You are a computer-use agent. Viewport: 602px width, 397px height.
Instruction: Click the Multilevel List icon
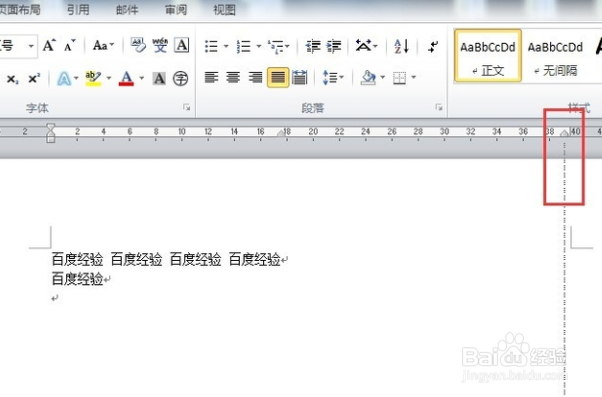point(276,46)
